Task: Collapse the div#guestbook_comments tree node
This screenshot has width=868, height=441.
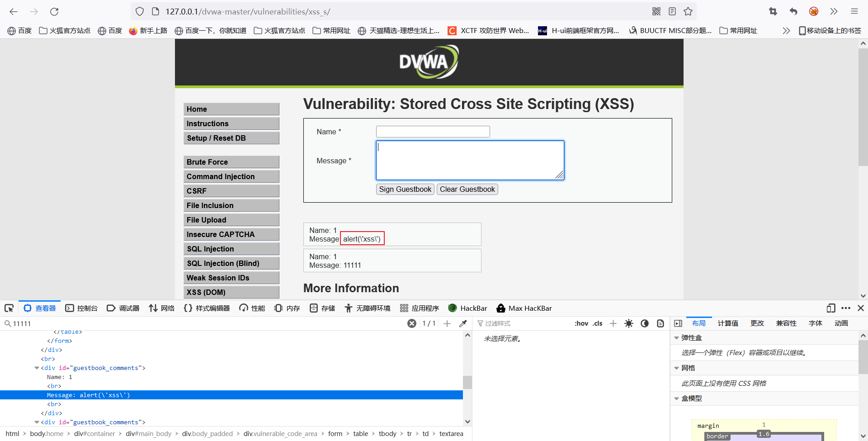Action: [x=37, y=368]
